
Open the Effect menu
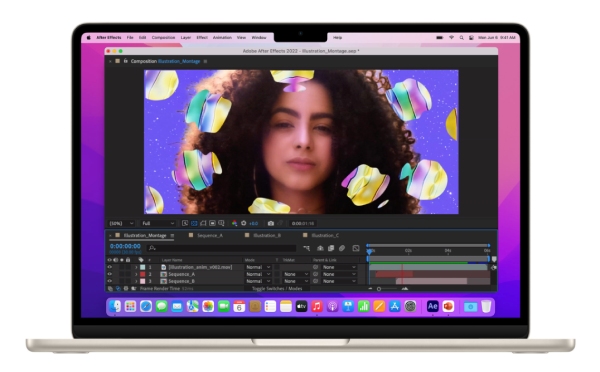[x=202, y=38]
